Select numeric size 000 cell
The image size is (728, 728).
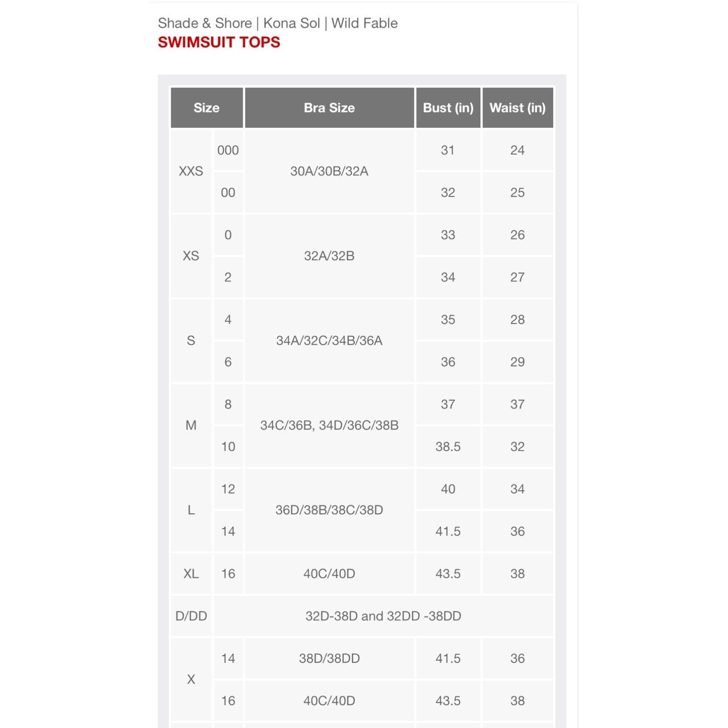228,150
